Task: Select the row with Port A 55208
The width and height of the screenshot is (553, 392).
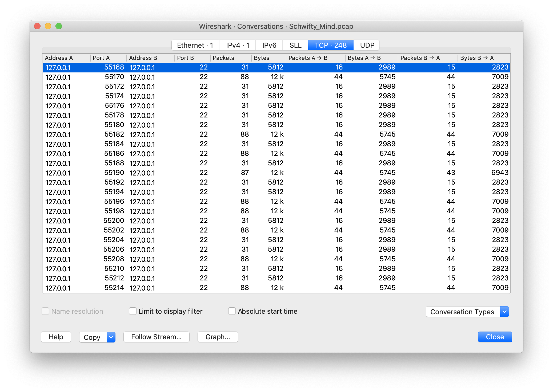Action: point(276,259)
